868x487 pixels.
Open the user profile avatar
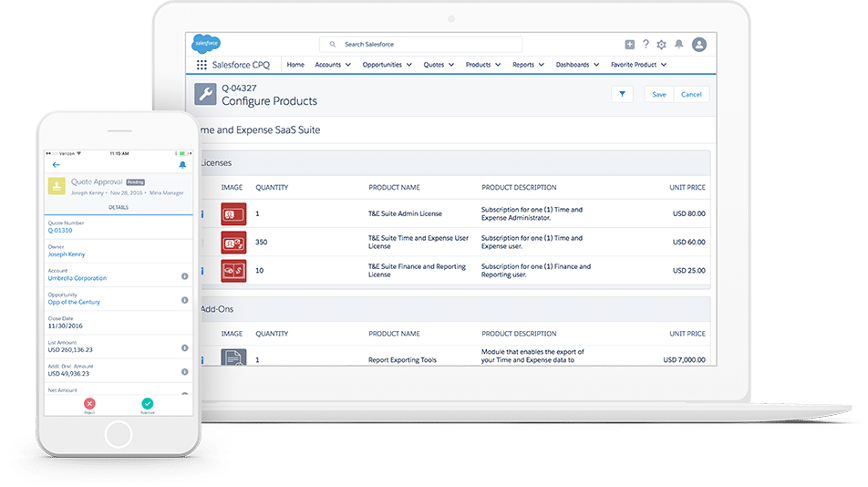coord(699,45)
